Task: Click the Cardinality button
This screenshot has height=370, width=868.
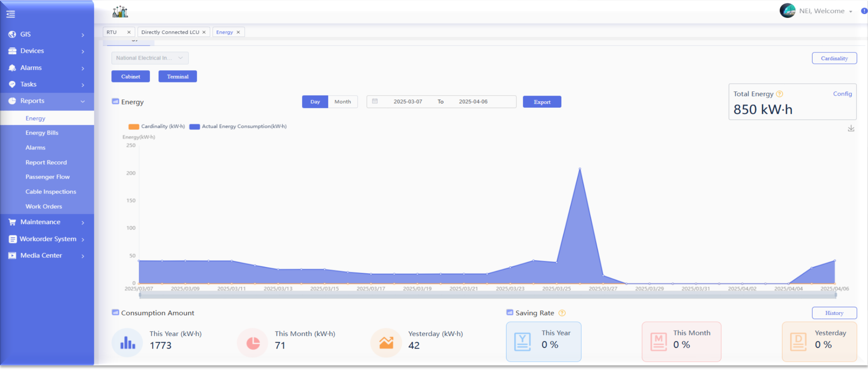Action: (834, 58)
